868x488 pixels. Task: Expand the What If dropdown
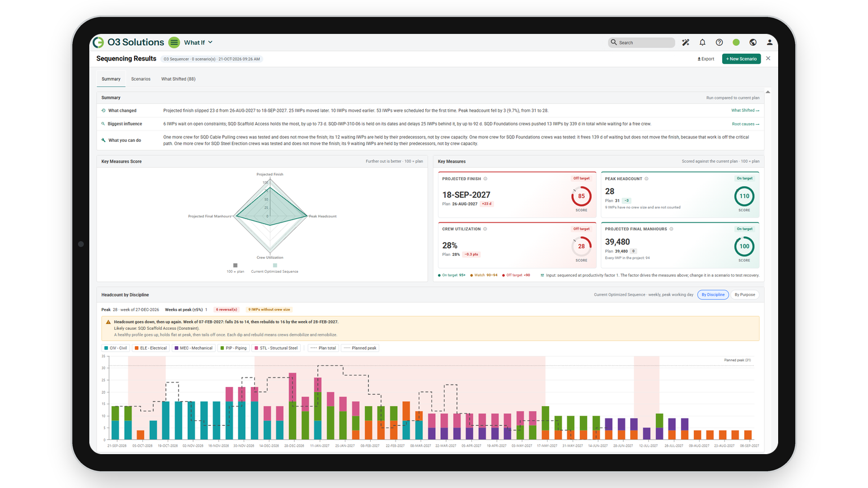198,42
